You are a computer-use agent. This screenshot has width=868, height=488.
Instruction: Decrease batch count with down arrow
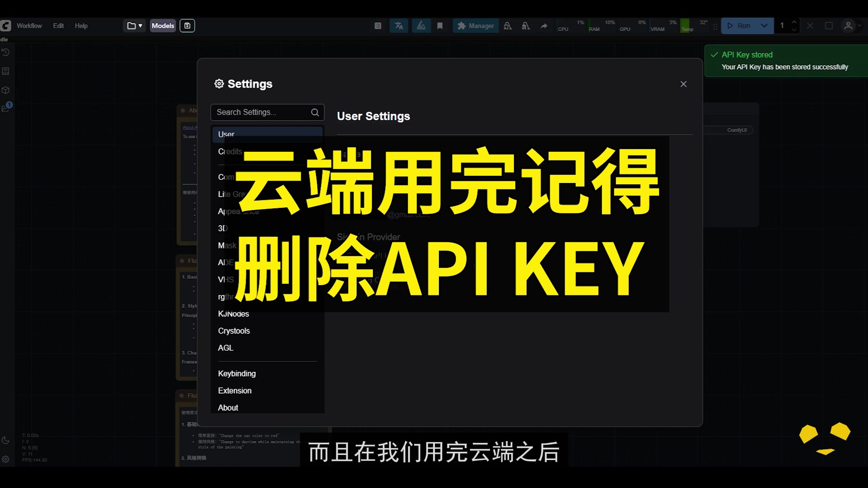tap(794, 30)
